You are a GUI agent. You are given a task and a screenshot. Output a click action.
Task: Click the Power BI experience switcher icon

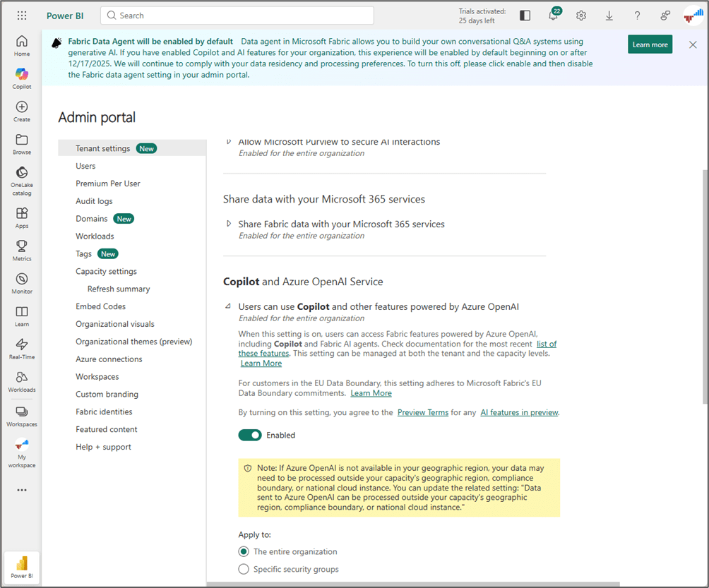tap(22, 568)
